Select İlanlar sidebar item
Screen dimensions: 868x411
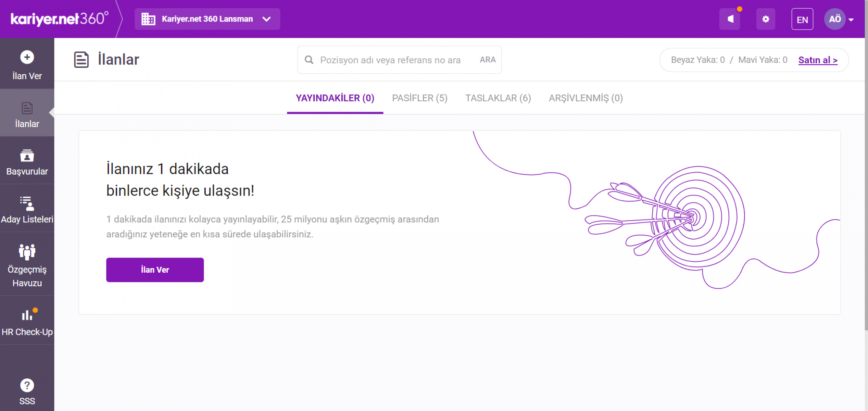pyautogui.click(x=27, y=115)
